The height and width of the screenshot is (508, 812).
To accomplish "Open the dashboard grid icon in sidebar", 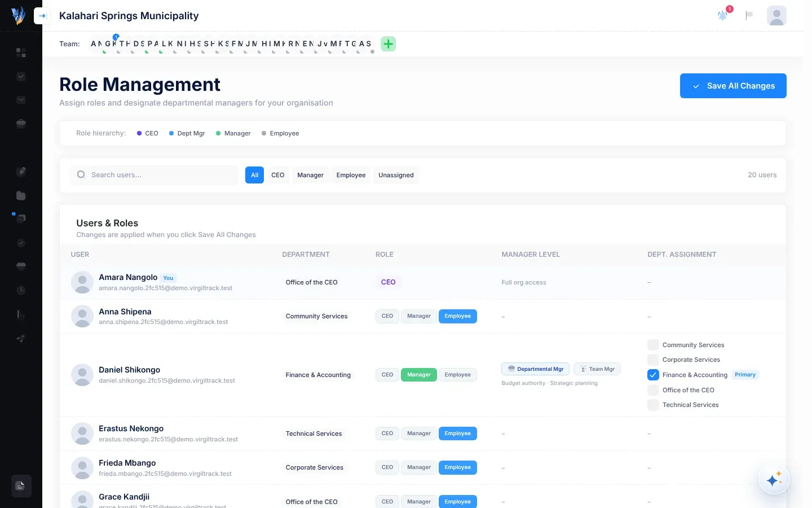I will 21,52.
